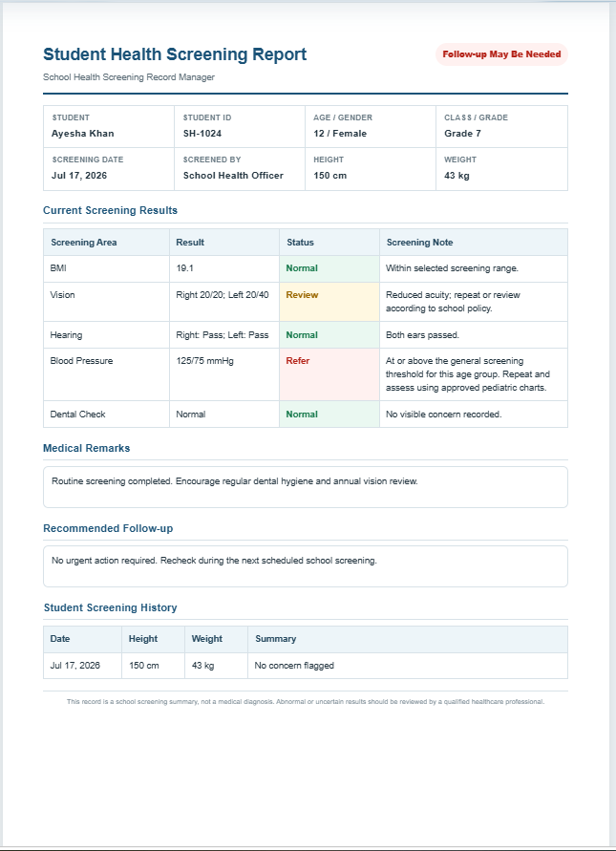Click subtitle 'School Health Screening Record Manager'
This screenshot has height=851, width=616.
coord(129,77)
